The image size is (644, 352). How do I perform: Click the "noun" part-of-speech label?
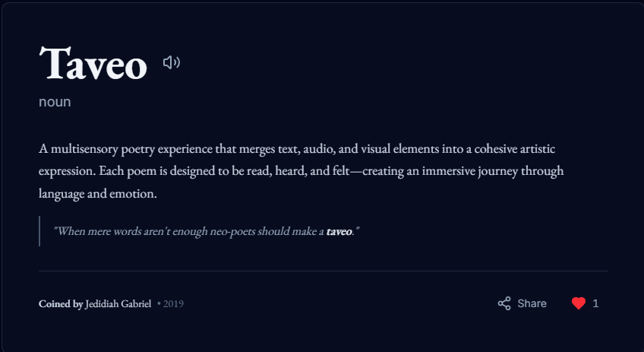pos(55,102)
